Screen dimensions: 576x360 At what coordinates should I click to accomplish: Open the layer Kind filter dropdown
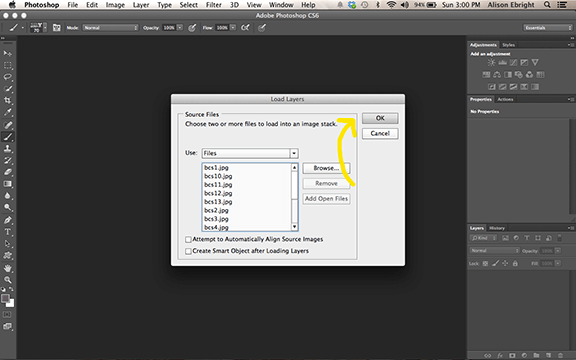(483, 238)
